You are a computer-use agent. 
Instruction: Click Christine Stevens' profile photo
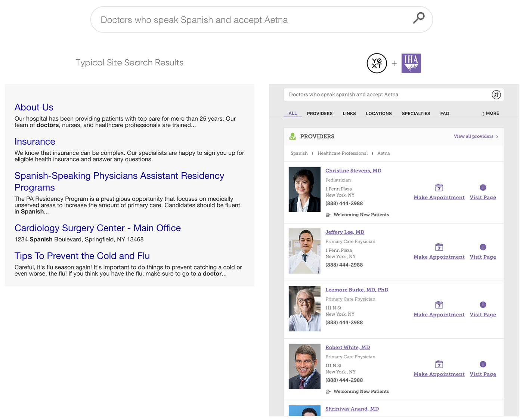(x=304, y=189)
